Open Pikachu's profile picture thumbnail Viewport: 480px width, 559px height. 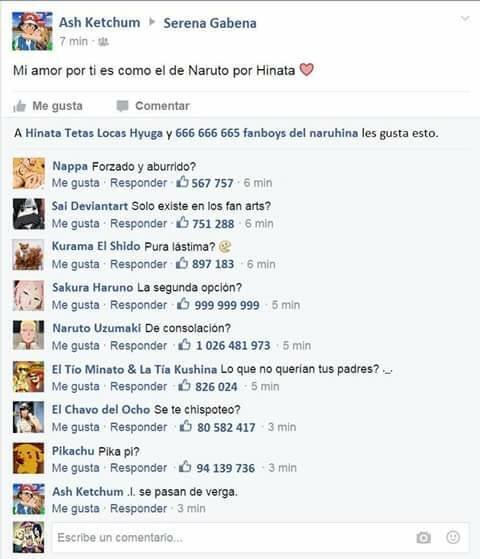(x=29, y=458)
